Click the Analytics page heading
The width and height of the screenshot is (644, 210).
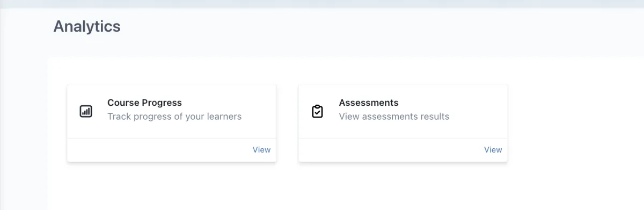pyautogui.click(x=87, y=26)
